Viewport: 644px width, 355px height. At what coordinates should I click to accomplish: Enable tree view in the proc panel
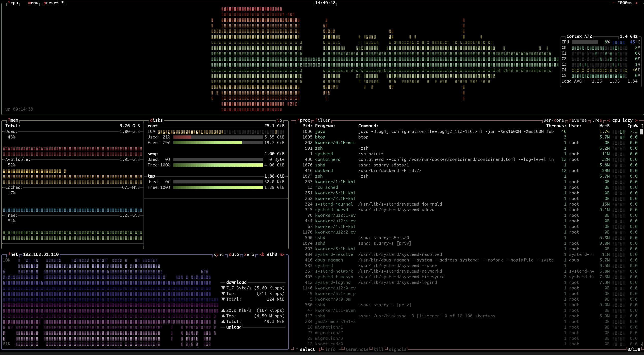pyautogui.click(x=597, y=120)
